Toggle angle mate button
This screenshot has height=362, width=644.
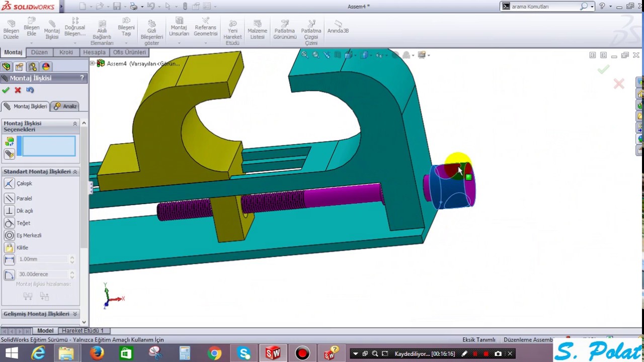(9, 275)
